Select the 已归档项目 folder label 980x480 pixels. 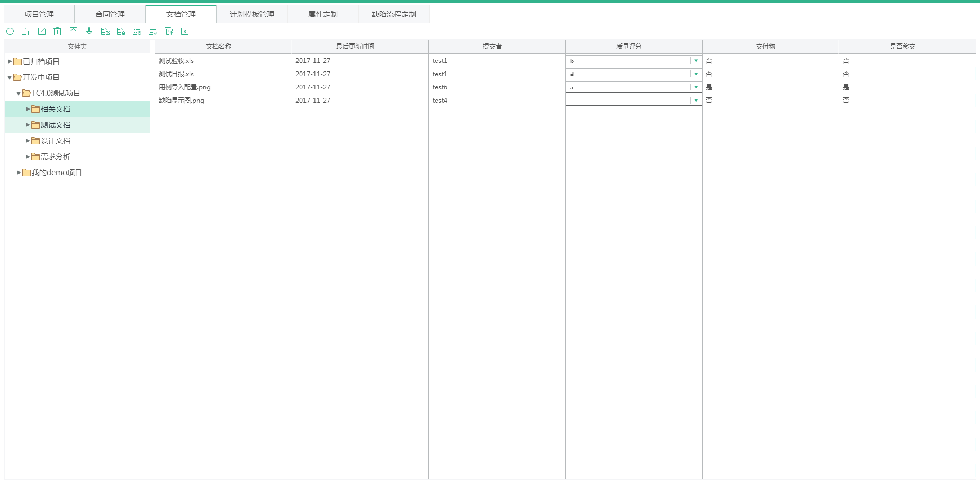coord(41,61)
